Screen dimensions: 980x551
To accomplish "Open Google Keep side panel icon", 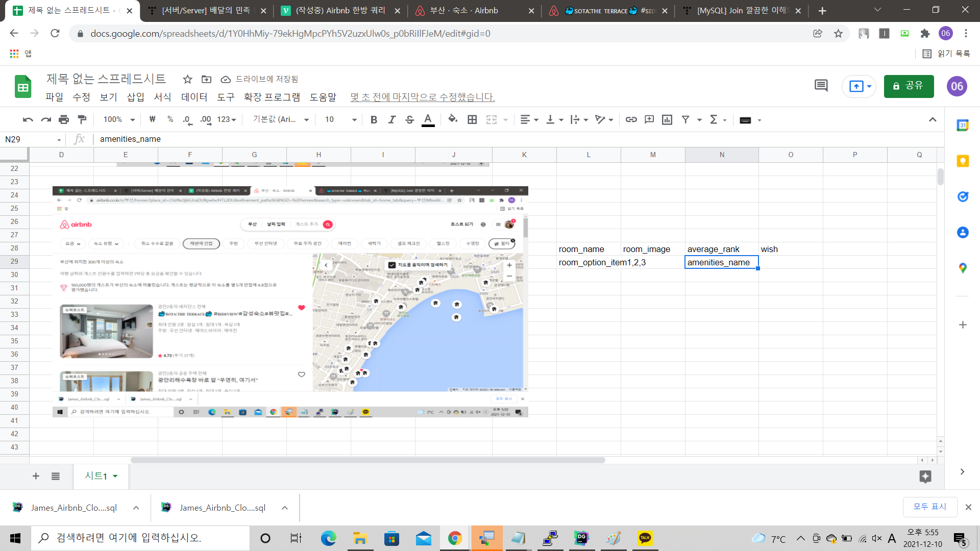I will pos(963,161).
